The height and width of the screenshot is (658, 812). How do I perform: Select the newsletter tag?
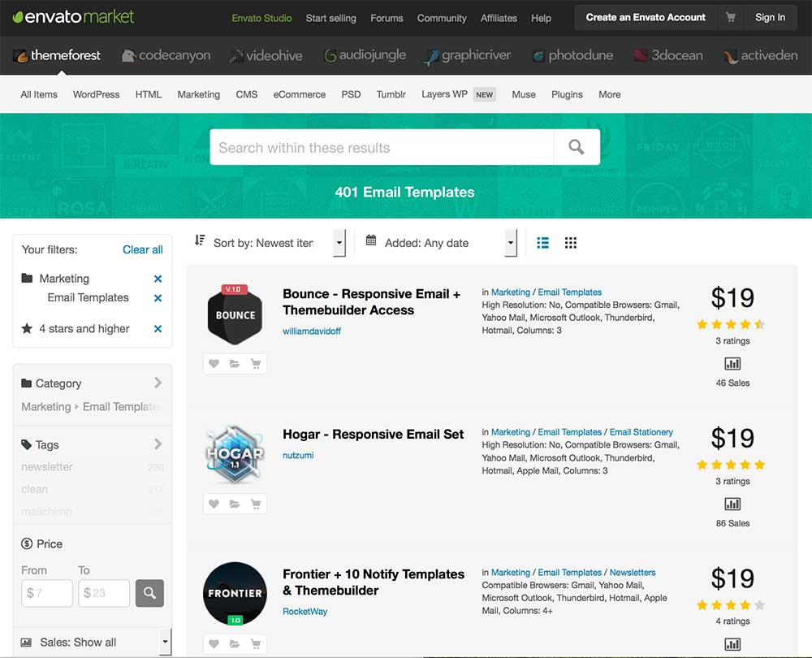tap(47, 467)
